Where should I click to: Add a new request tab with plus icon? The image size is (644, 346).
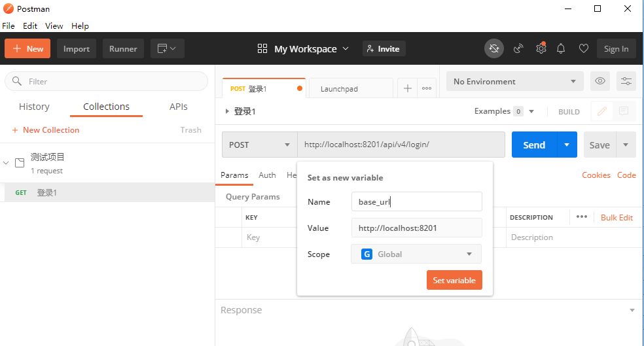tap(408, 88)
